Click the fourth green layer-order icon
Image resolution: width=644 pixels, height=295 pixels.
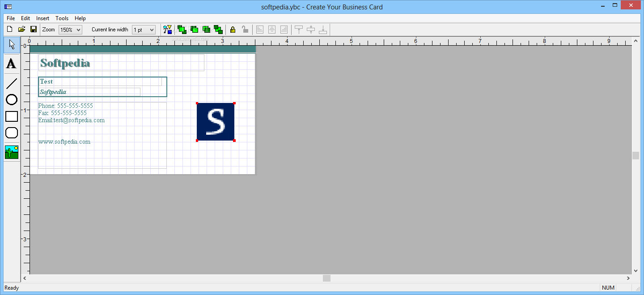coord(218,30)
